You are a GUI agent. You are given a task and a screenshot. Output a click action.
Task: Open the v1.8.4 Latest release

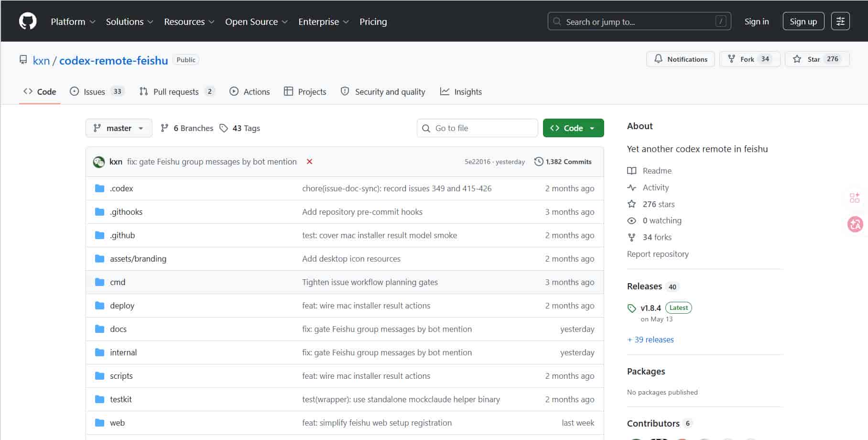pyautogui.click(x=660, y=308)
